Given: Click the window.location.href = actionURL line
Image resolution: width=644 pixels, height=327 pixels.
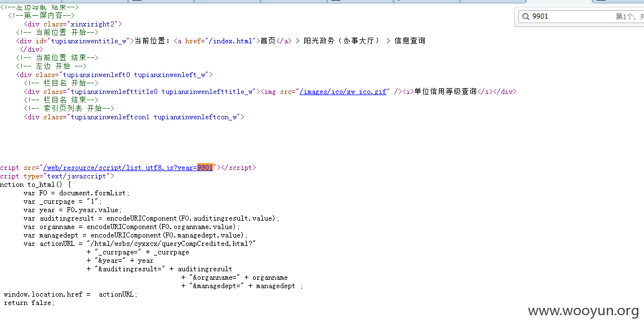Looking at the screenshot, I should tap(70, 294).
